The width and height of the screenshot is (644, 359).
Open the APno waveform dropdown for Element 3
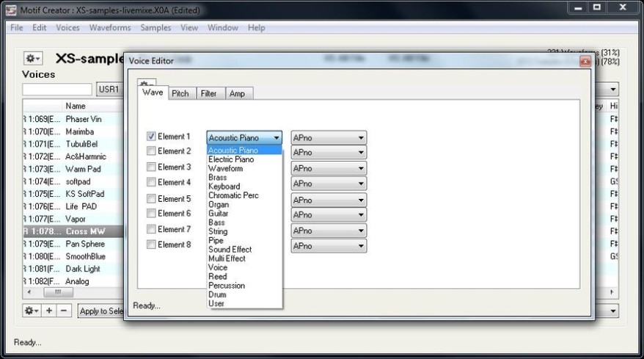[329, 168]
